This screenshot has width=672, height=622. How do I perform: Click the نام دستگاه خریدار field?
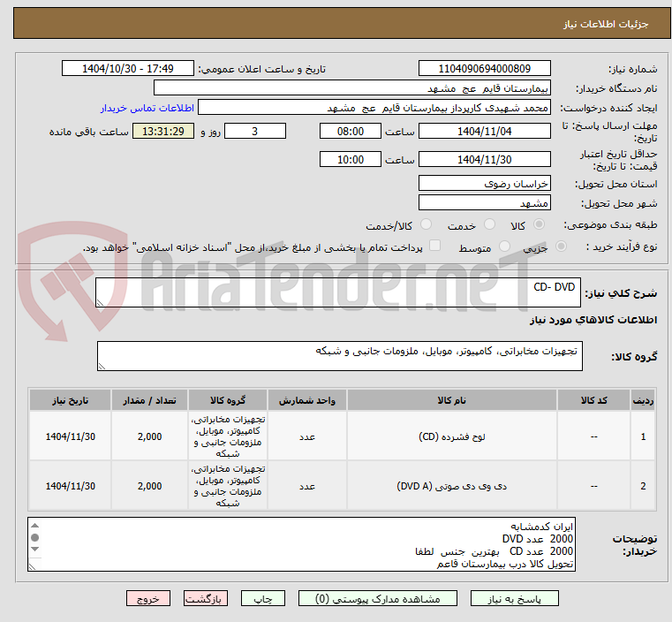click(351, 87)
